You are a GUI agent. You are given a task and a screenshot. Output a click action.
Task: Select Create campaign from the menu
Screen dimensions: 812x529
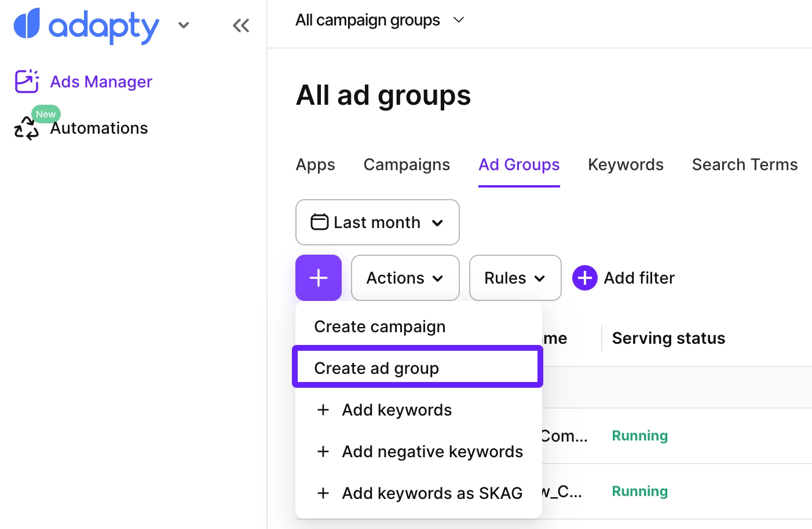click(x=379, y=326)
